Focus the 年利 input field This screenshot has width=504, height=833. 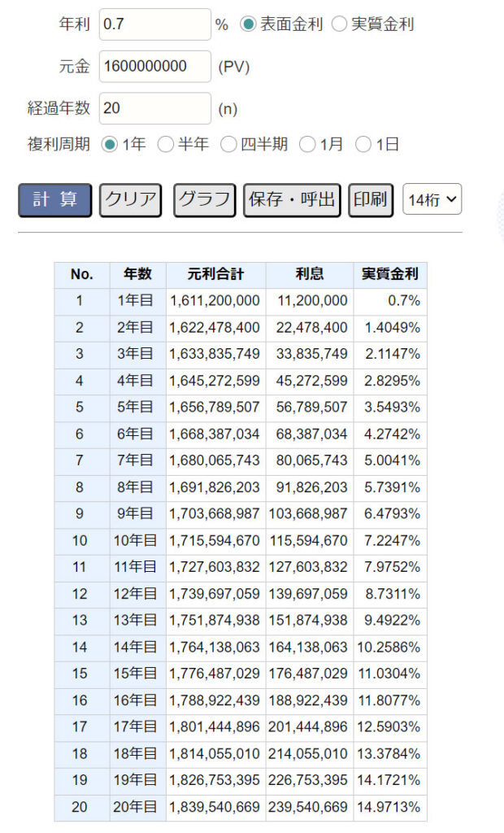155,24
